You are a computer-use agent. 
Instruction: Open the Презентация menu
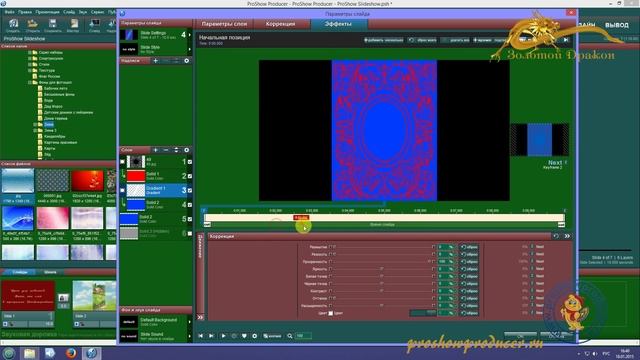pyautogui.click(x=47, y=12)
